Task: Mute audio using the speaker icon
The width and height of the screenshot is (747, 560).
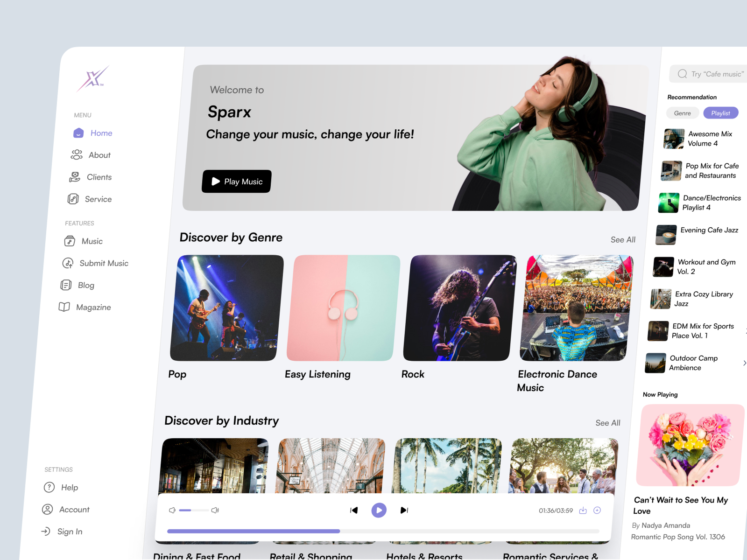Action: (172, 510)
